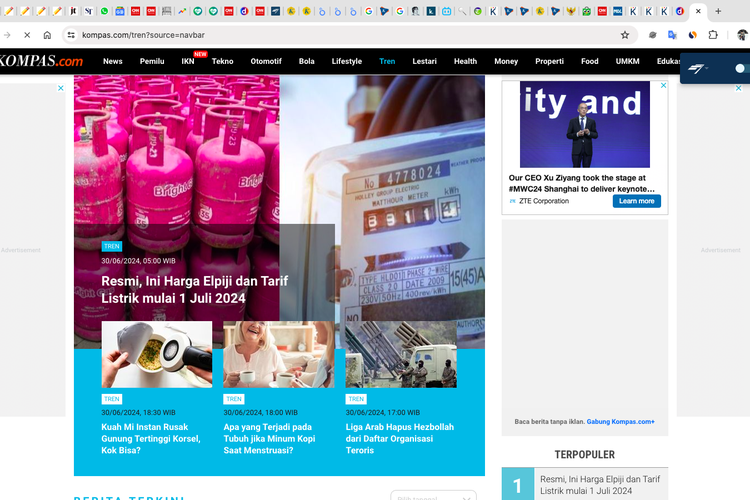Close the ZTE advertisement with X icon
Screen dimensions: 750x500
tap(662, 88)
